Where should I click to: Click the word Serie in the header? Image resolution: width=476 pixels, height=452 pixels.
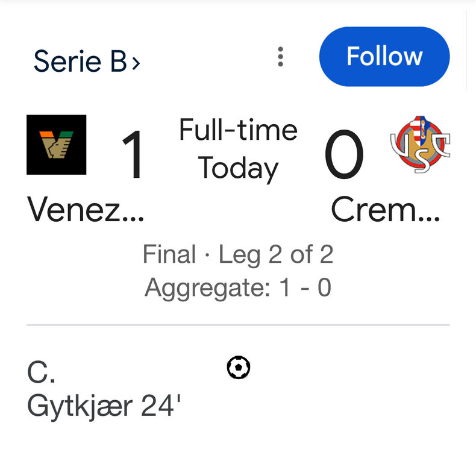[69, 61]
